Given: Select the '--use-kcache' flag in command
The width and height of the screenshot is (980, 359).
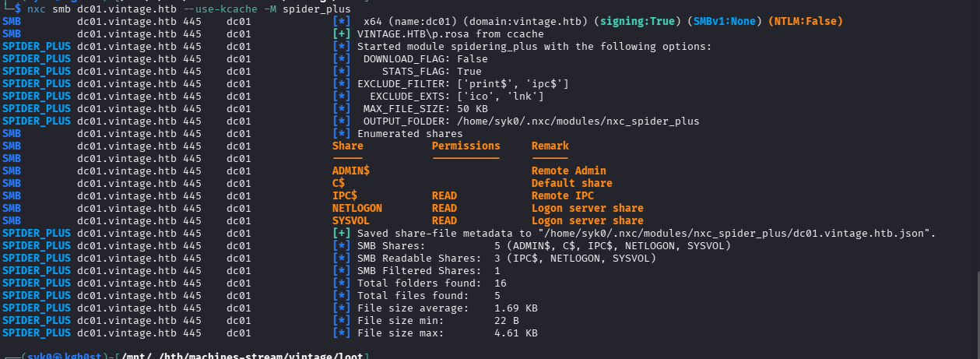Looking at the screenshot, I should tap(220, 9).
